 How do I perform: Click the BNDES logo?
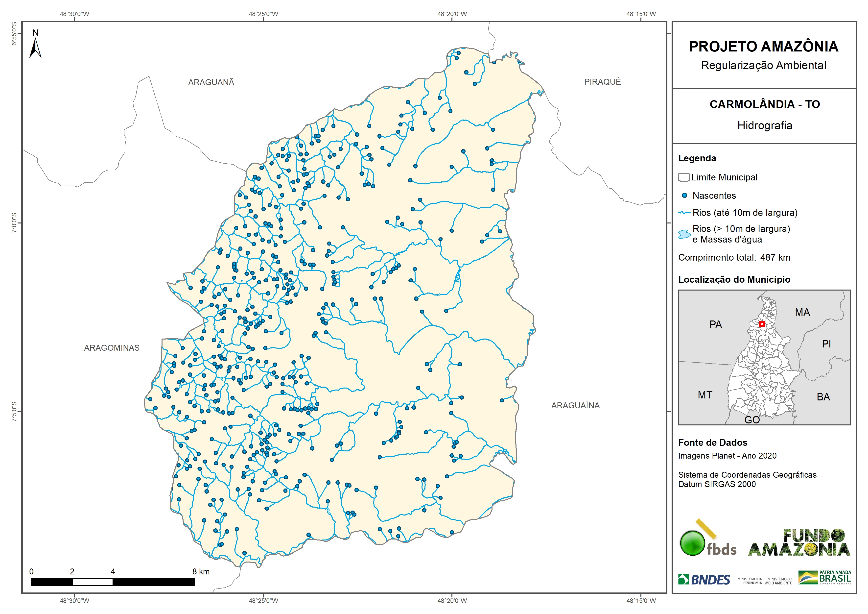(x=704, y=580)
